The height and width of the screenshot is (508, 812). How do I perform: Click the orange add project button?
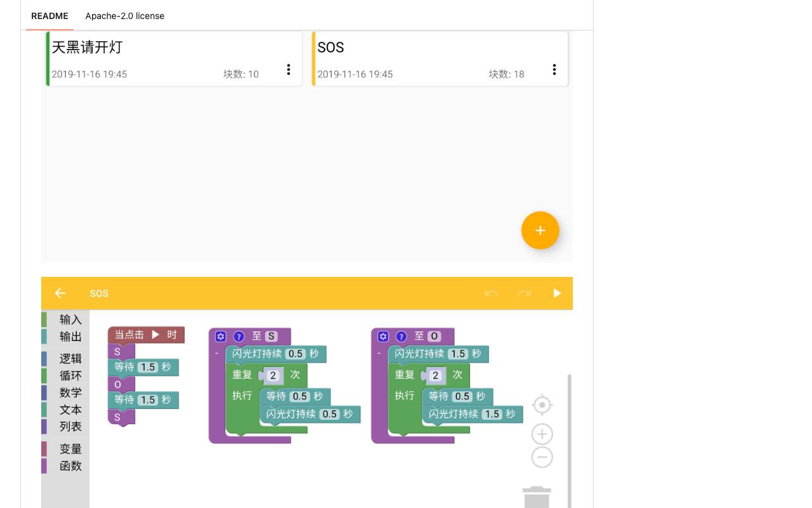540,231
